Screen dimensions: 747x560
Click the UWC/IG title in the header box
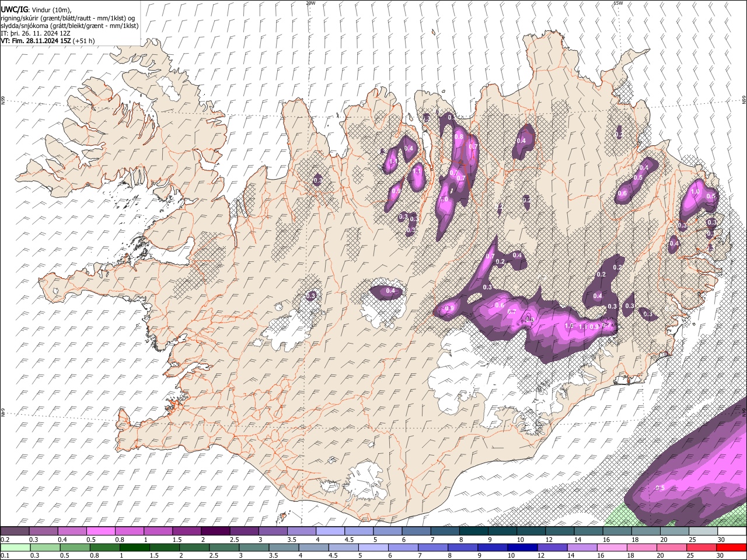(x=14, y=10)
